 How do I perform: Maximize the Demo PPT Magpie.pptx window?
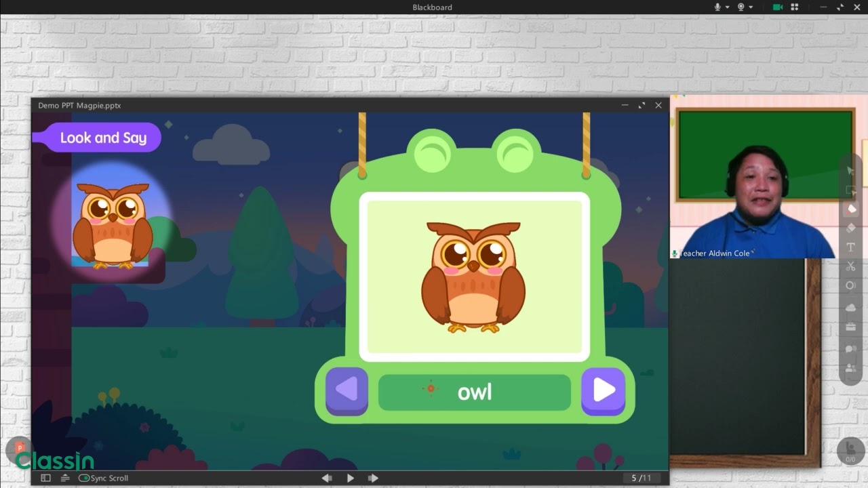(x=642, y=106)
